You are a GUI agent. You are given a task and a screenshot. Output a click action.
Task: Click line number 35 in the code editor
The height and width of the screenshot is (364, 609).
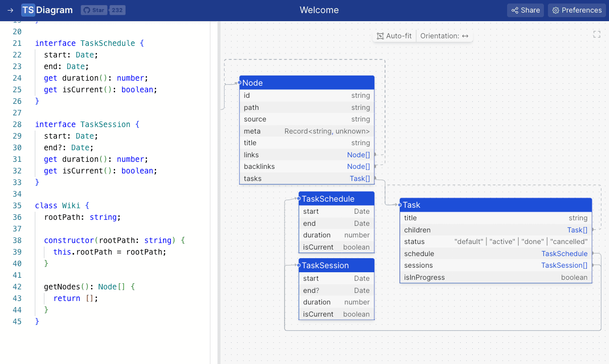click(17, 205)
